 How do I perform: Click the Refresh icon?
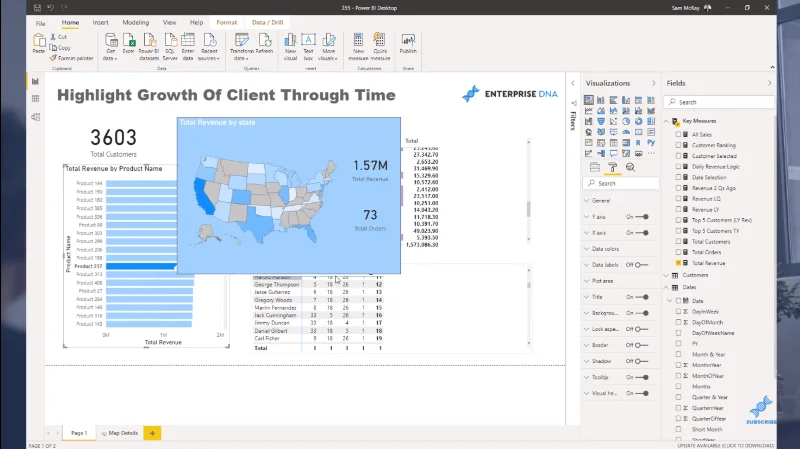point(264,44)
